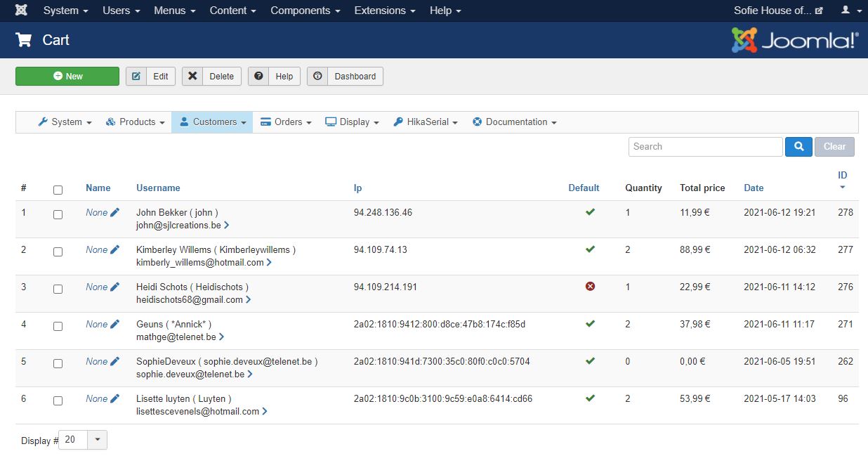Open the Display # limit dropdown

point(83,440)
